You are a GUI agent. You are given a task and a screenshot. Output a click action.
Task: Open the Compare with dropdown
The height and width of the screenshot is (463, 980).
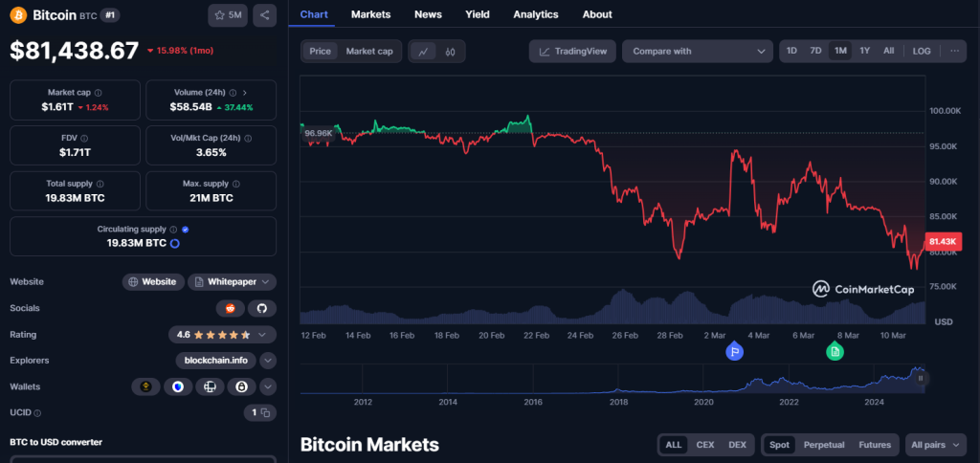tap(698, 52)
